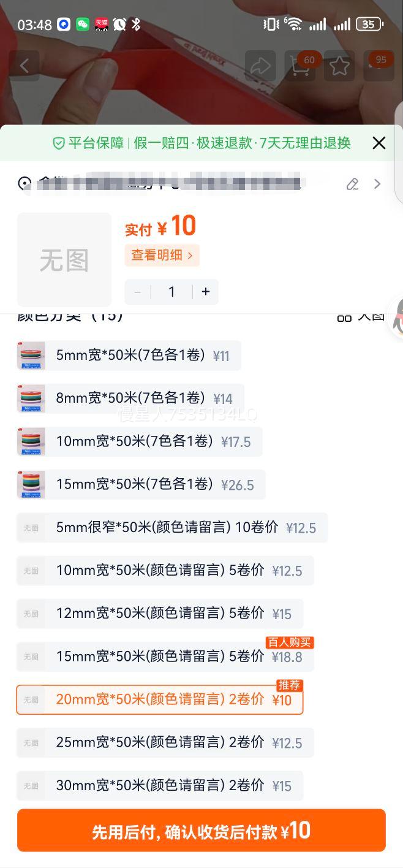Screen dimensions: 403x868
Task: Tap the share arrow icon
Action: (x=260, y=66)
